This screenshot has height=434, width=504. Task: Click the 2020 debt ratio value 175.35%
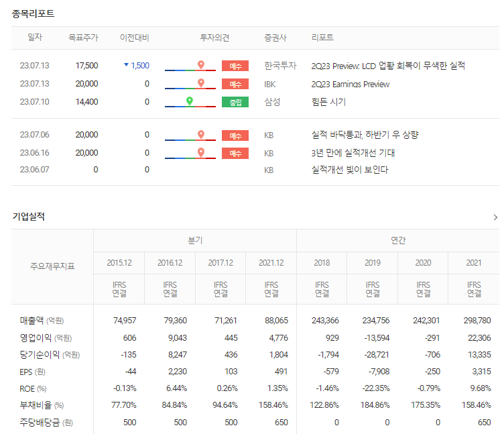426,404
